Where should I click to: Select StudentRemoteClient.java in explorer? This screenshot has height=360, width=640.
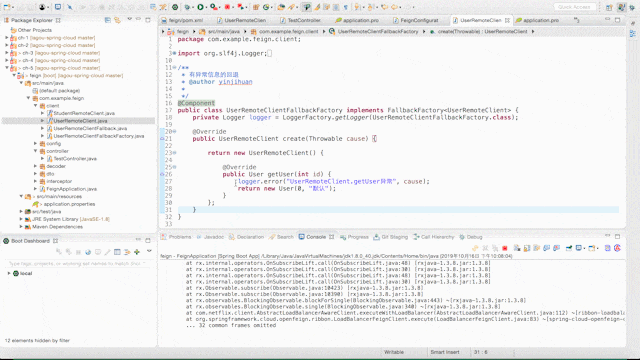[x=84, y=113]
